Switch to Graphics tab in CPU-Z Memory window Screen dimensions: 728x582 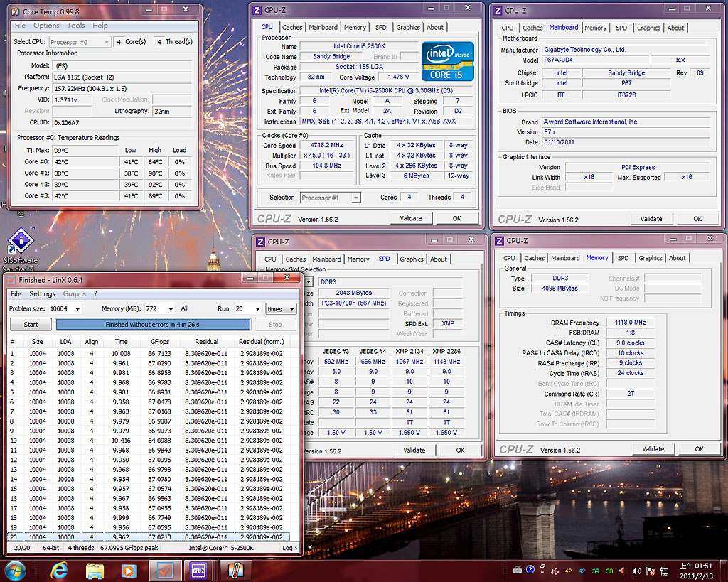(650, 258)
